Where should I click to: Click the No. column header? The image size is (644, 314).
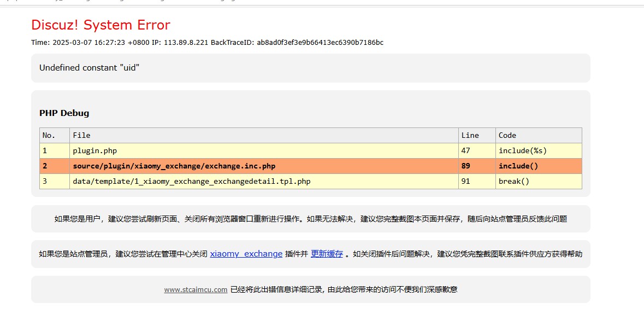tap(55, 136)
